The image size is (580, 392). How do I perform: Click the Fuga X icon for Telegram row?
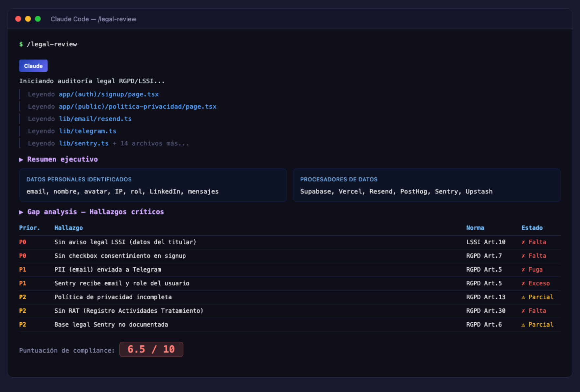click(523, 270)
